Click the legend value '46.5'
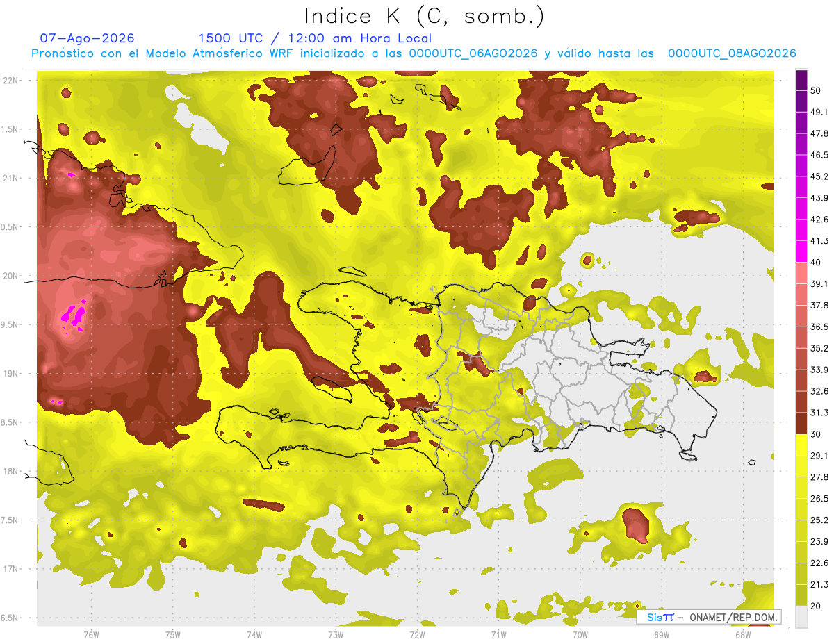834x644 pixels. point(819,155)
